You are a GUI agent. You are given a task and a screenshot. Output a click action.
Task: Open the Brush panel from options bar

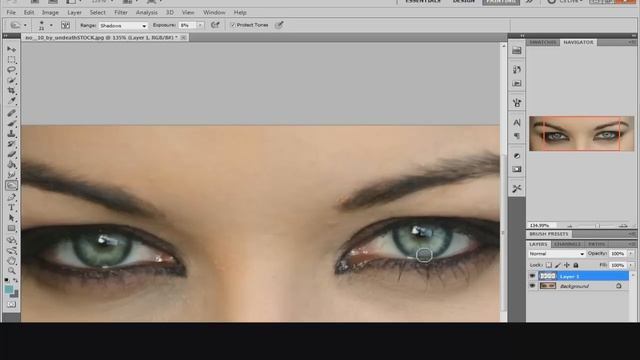click(65, 25)
